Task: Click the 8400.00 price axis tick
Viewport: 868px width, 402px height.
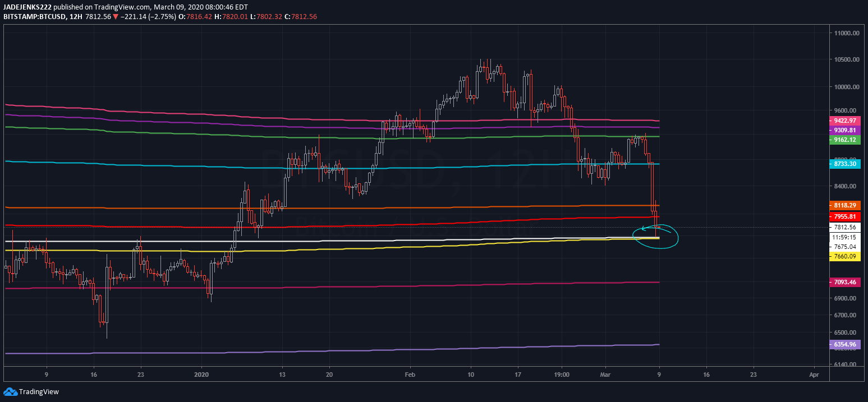Action: (x=846, y=186)
